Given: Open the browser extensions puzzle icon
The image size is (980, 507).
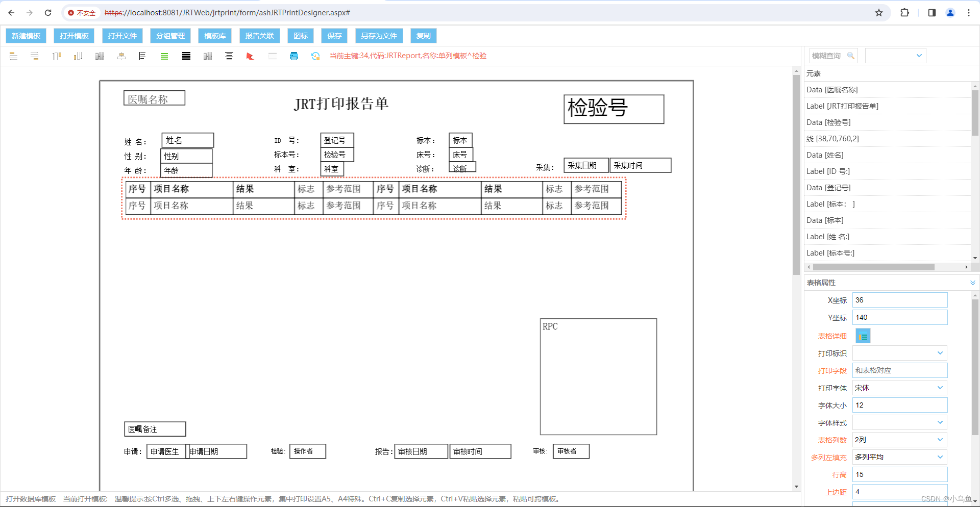Looking at the screenshot, I should tap(905, 13).
